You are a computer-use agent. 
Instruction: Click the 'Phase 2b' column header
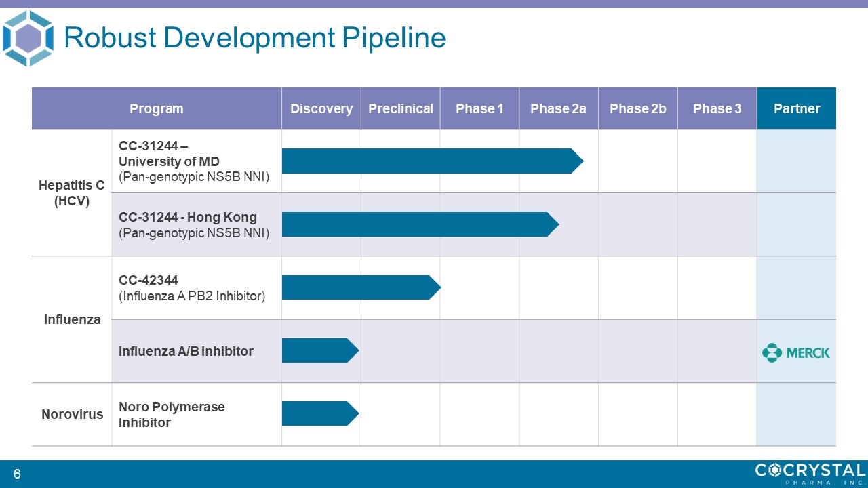pyautogui.click(x=637, y=108)
